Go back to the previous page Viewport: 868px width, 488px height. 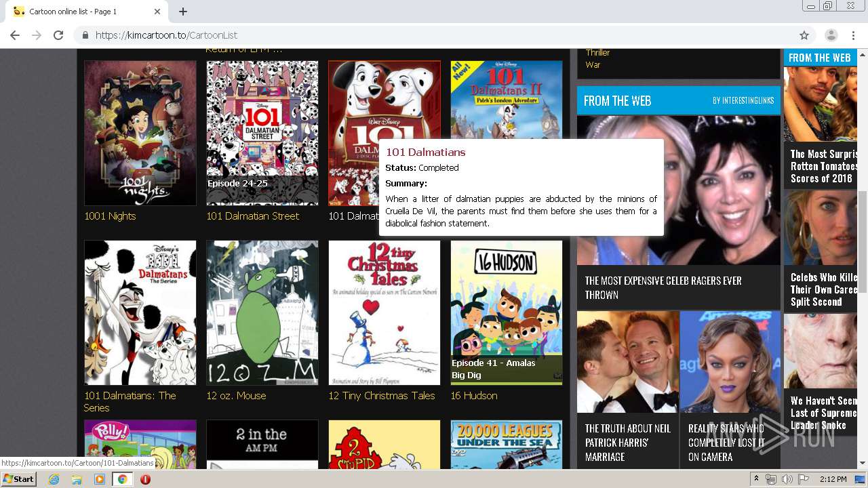15,35
